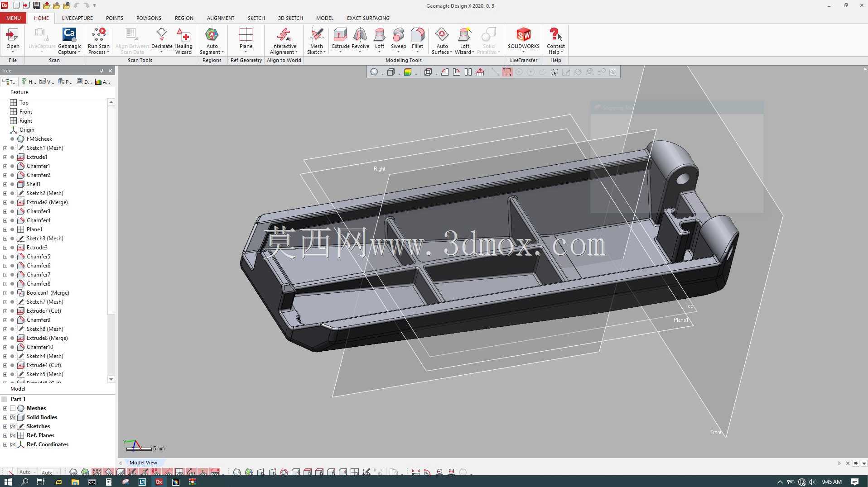Expand the Extrude2 (Merge) feature node

click(x=5, y=202)
